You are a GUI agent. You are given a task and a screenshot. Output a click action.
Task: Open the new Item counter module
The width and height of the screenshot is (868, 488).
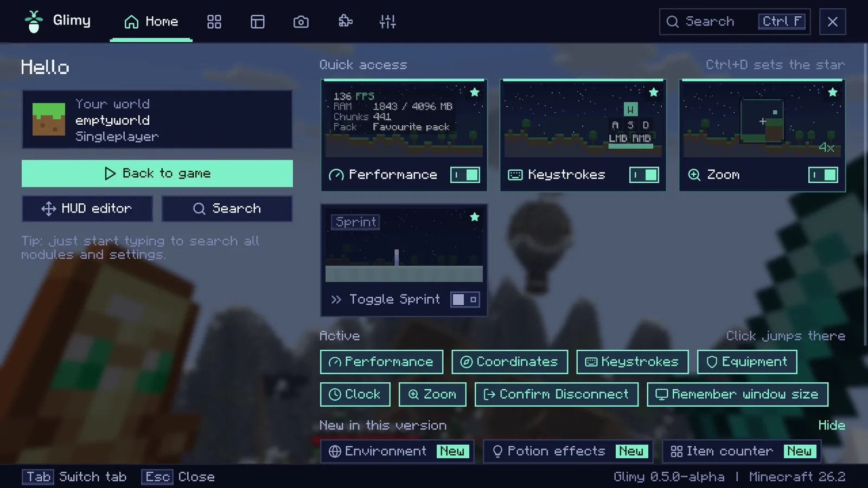(742, 451)
